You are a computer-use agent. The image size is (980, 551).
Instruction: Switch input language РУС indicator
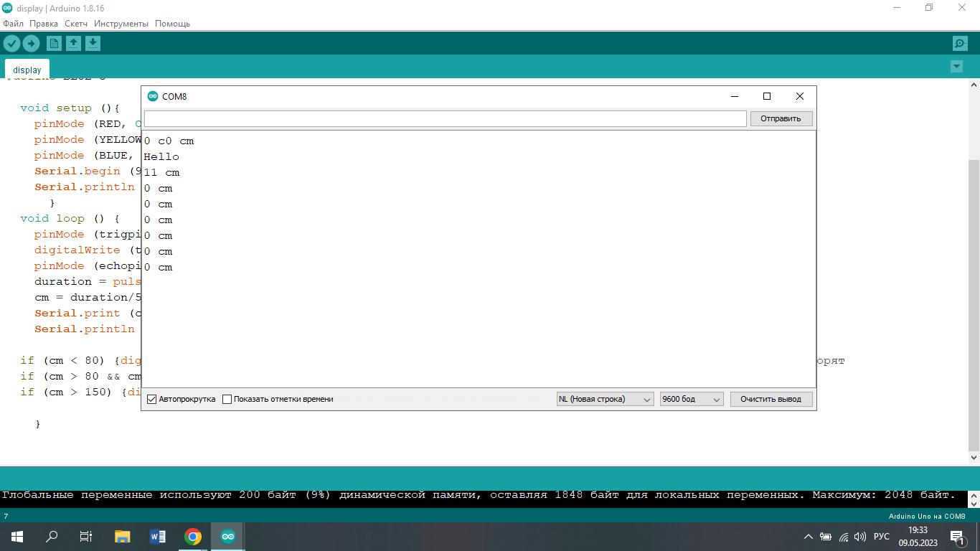[x=882, y=536]
